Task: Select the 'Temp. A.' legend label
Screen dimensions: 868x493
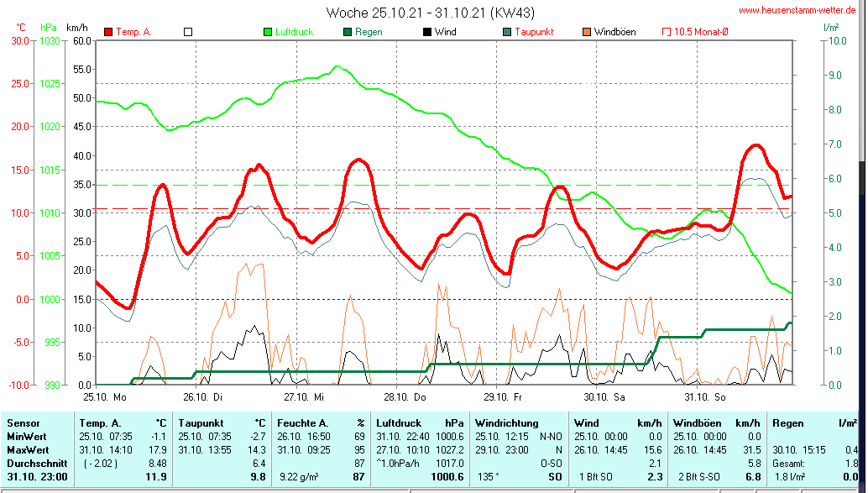Action: 133,32
